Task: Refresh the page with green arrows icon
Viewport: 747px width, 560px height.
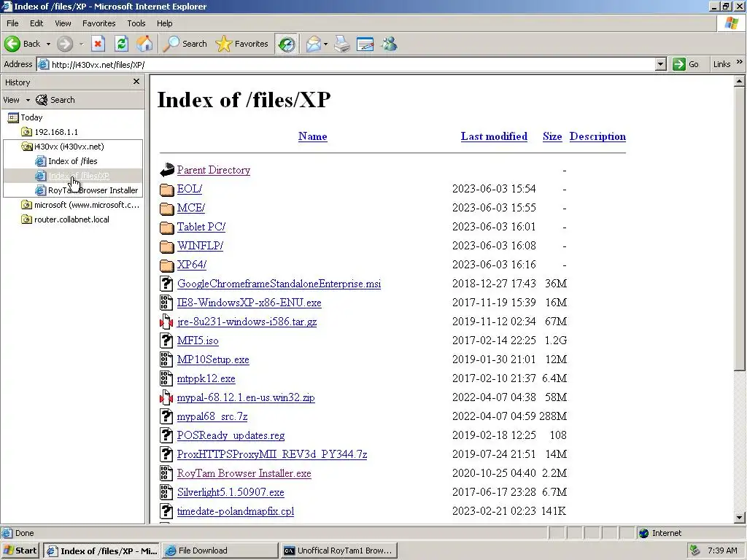Action: tap(122, 44)
